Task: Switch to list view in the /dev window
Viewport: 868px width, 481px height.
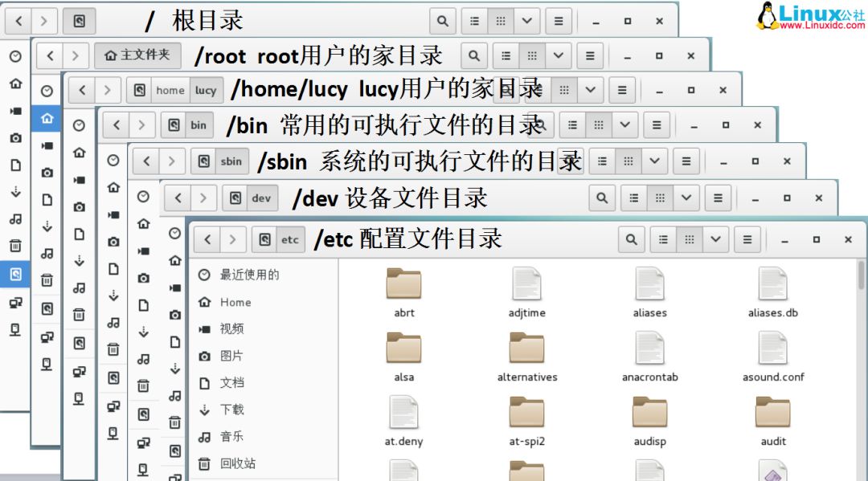Action: pos(634,198)
